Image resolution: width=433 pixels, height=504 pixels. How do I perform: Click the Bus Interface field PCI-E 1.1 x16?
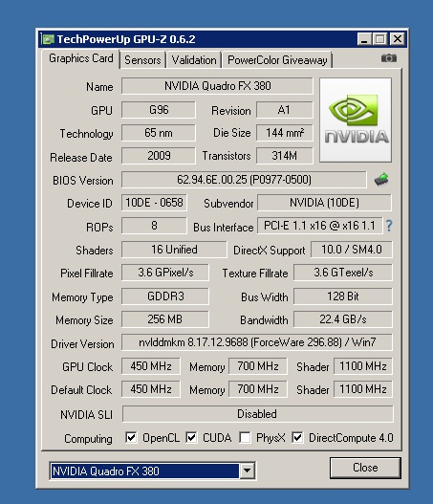pyautogui.click(x=319, y=226)
